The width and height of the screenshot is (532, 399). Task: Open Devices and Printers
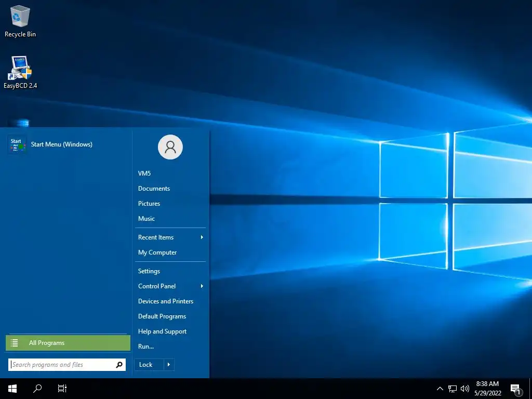166,301
